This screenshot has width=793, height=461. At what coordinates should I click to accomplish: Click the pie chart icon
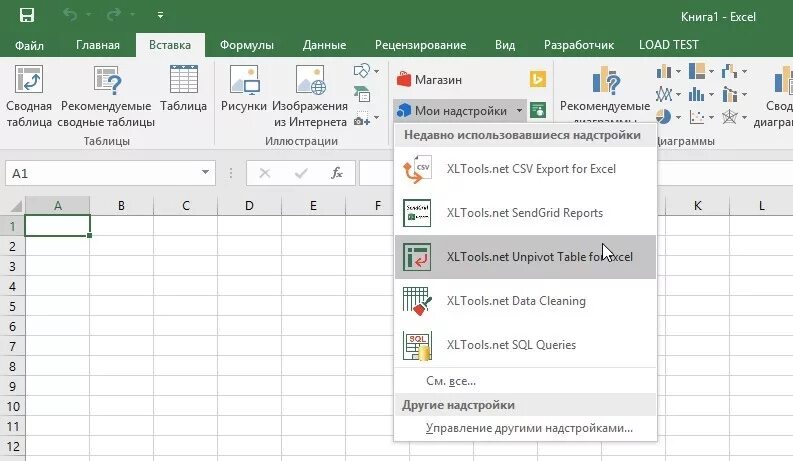pyautogui.click(x=664, y=117)
